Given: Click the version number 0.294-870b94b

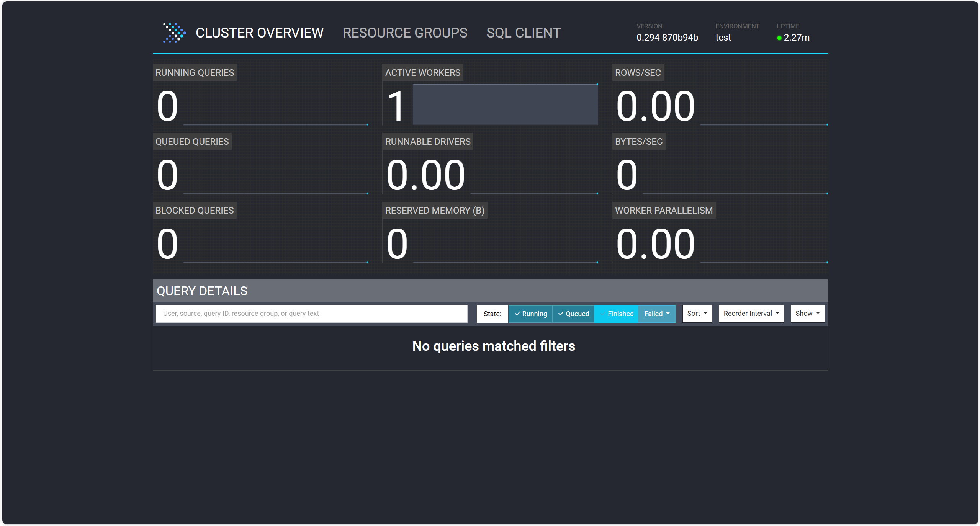Looking at the screenshot, I should click(667, 38).
